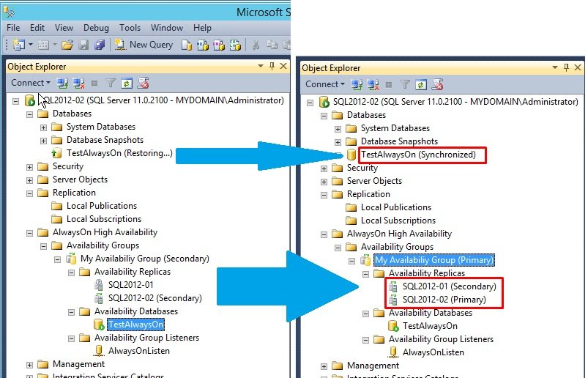
Task: Click the Analysis Services DMX Query icon
Action: (x=217, y=45)
